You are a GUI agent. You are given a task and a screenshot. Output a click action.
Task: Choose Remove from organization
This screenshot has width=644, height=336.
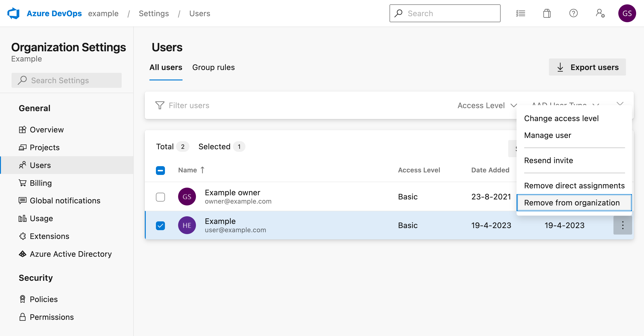(574, 203)
